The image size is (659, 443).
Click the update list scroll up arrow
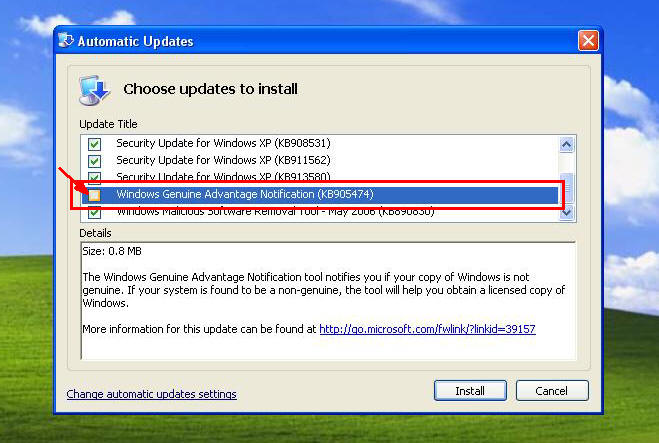pyautogui.click(x=566, y=145)
